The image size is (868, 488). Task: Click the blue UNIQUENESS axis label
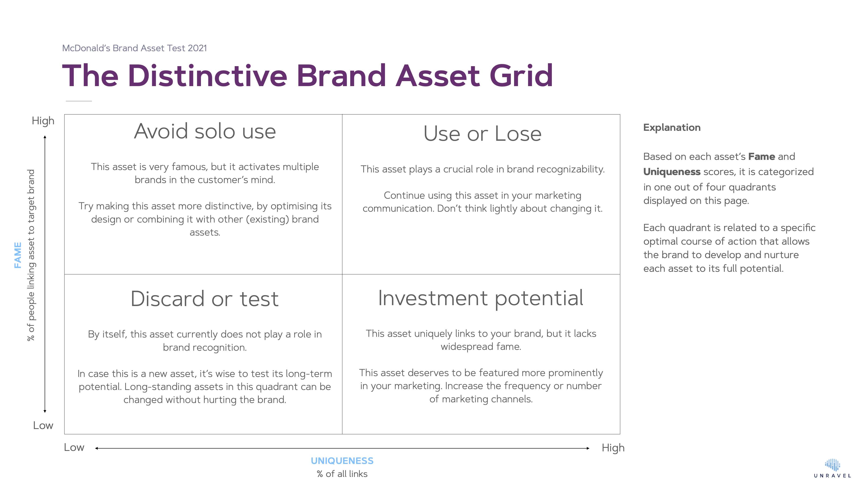342,461
